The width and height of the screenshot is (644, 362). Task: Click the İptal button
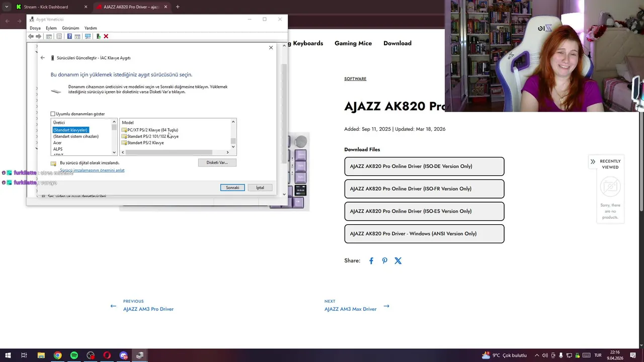(x=260, y=188)
